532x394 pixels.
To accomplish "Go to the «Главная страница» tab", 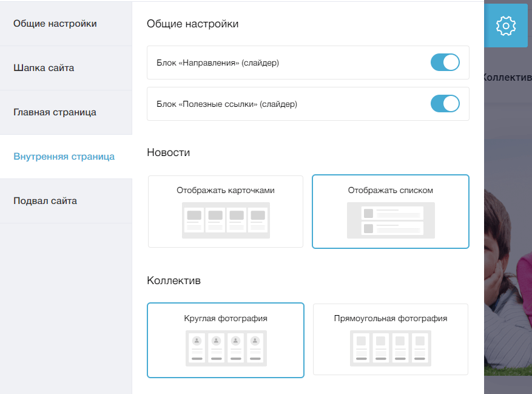I will [66, 112].
